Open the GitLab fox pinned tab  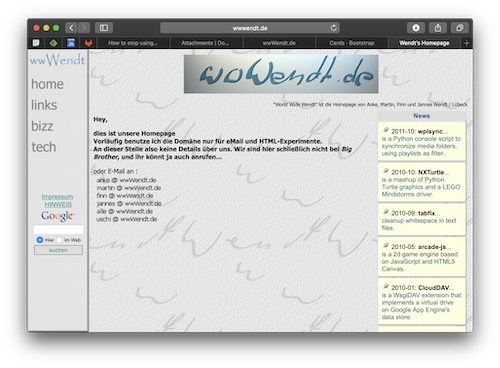coord(88,43)
